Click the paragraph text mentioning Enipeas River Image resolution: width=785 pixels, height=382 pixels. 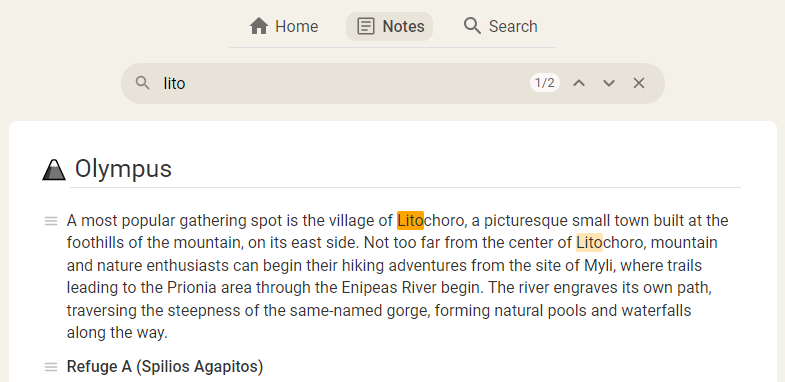coord(398,276)
